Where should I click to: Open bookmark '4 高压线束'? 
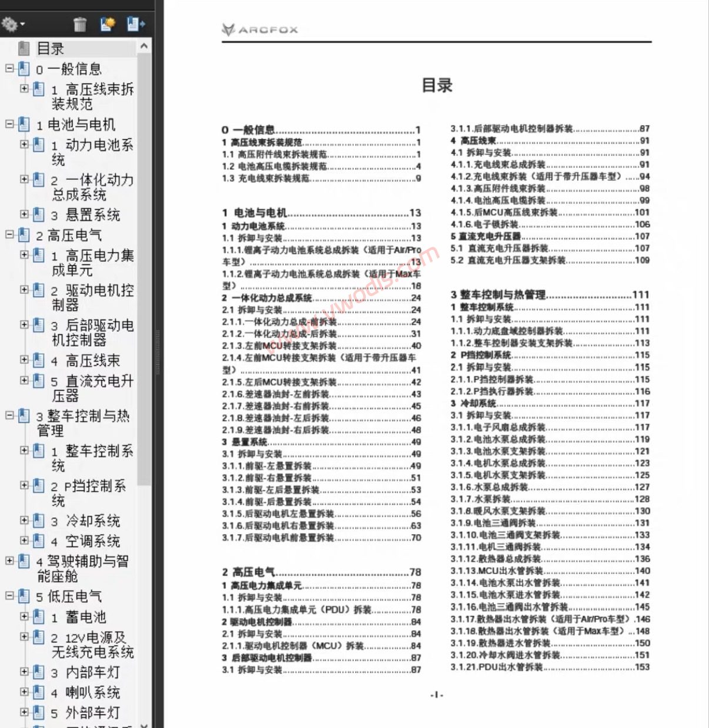(x=85, y=360)
